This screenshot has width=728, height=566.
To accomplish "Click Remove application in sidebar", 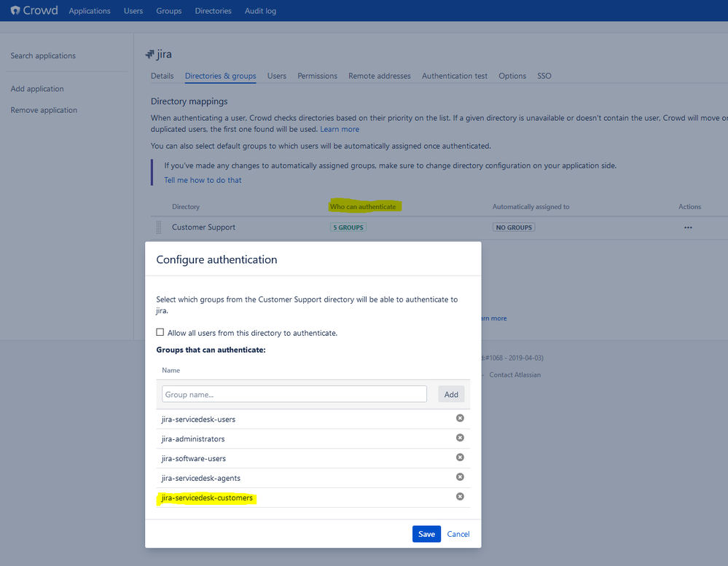I will [44, 110].
